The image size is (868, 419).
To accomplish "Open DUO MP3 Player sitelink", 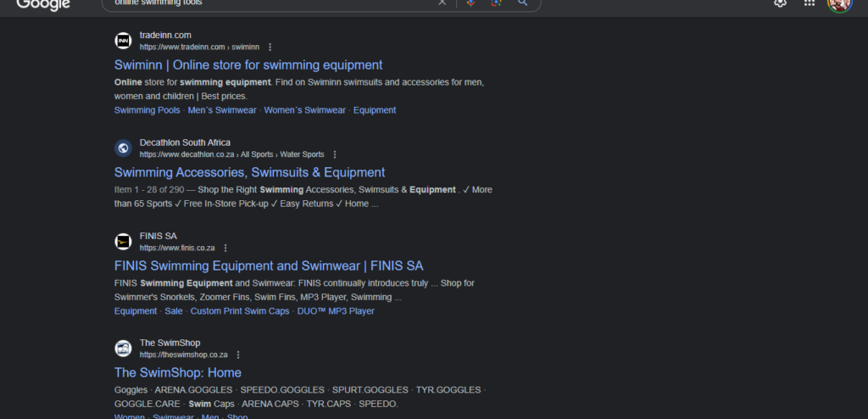I will pos(336,311).
